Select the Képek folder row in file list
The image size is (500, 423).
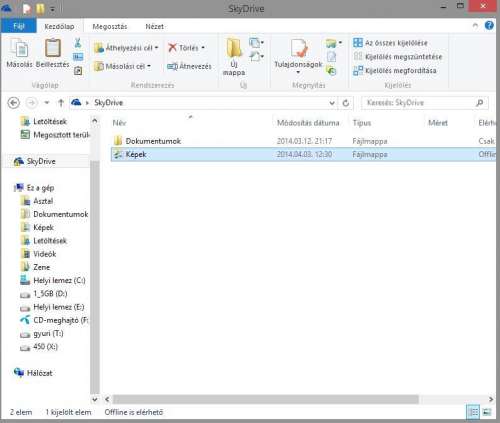(x=303, y=154)
